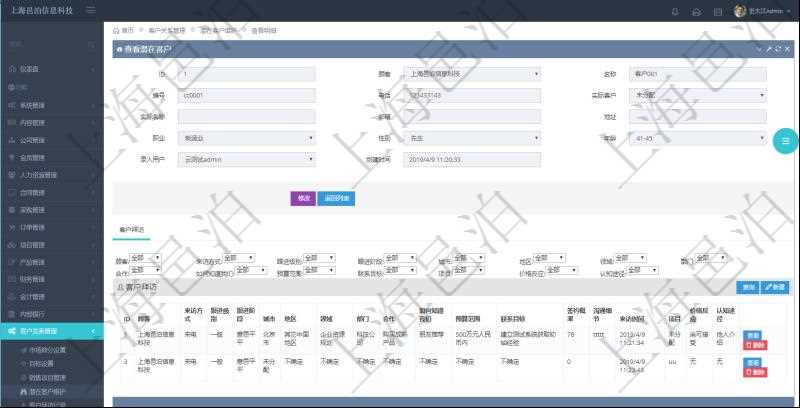Image resolution: width=800 pixels, height=408 pixels.
Task: Click the calendar icon in top bar
Action: (715, 11)
